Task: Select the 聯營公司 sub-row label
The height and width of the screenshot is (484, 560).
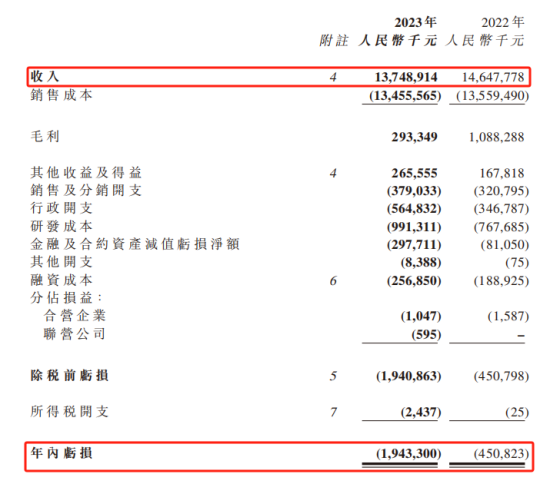Action: pyautogui.click(x=75, y=334)
